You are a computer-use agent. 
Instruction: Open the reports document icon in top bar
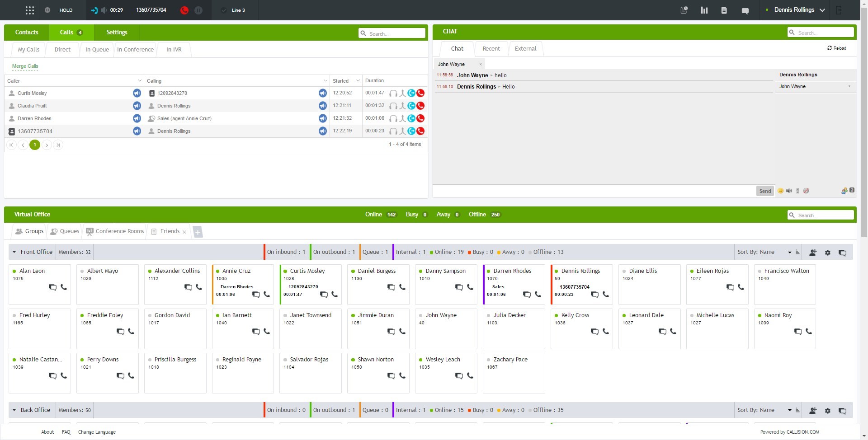pyautogui.click(x=724, y=10)
